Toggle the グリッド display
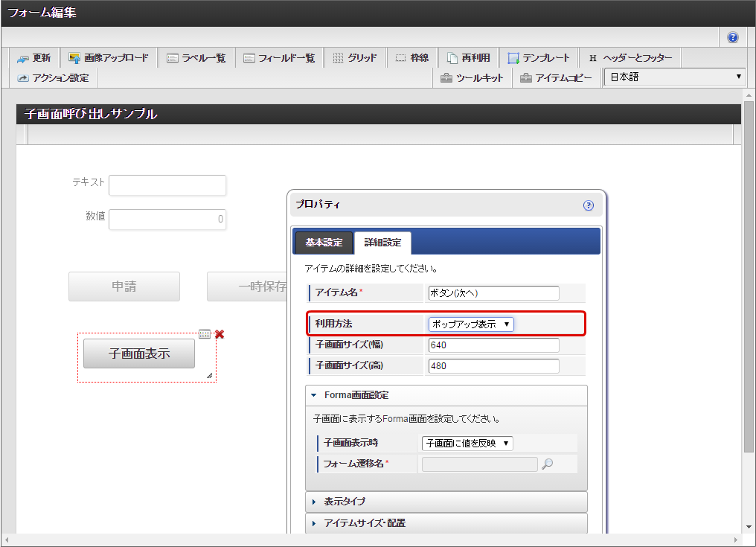The image size is (756, 547). tap(355, 58)
